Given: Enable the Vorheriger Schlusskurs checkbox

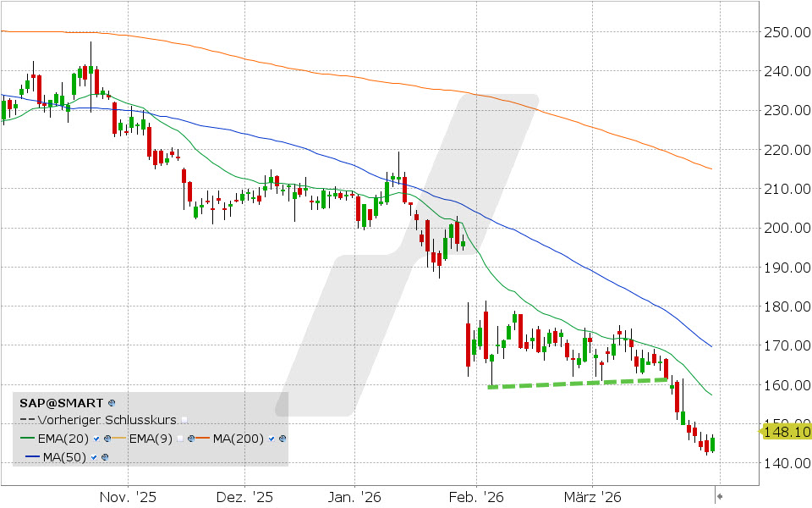Looking at the screenshot, I should [184, 420].
